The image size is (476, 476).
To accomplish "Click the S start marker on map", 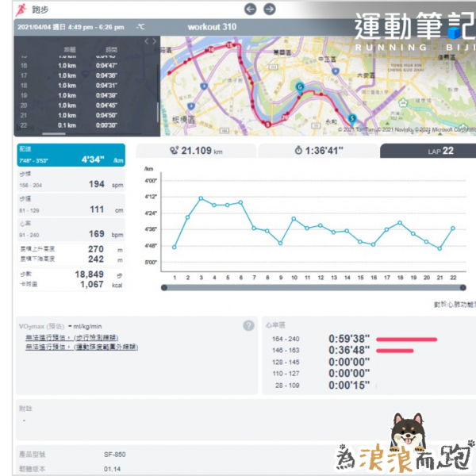I will (x=351, y=118).
